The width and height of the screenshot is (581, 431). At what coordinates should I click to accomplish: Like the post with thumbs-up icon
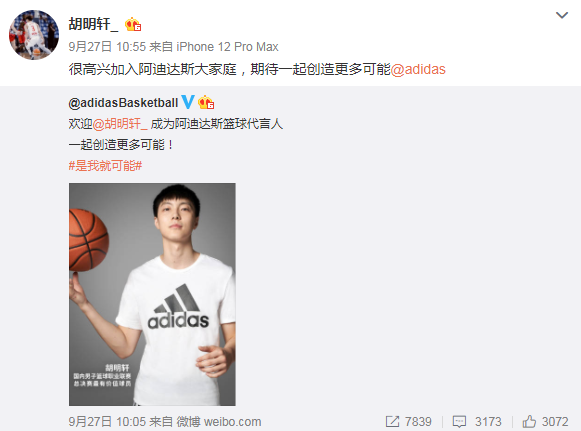tap(529, 421)
